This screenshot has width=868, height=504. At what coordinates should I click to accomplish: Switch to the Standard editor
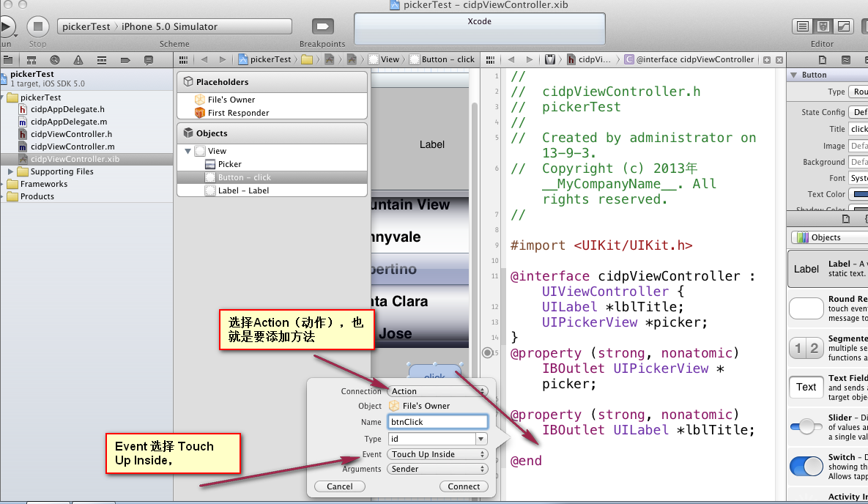pos(803,26)
